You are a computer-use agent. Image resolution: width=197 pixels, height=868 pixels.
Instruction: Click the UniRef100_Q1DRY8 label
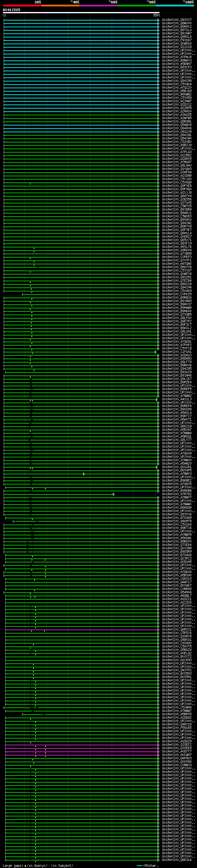(176, 636)
